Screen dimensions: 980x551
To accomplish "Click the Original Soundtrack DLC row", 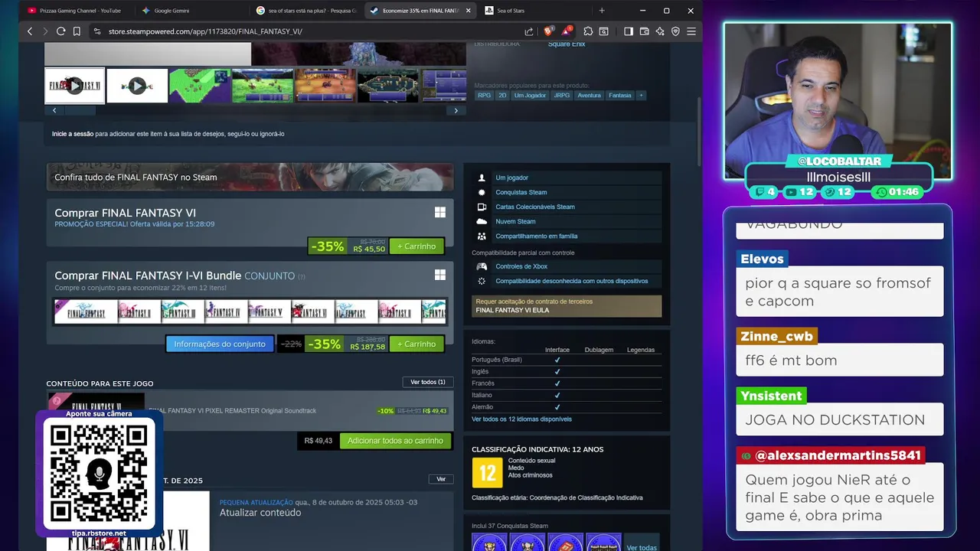I will [x=250, y=411].
